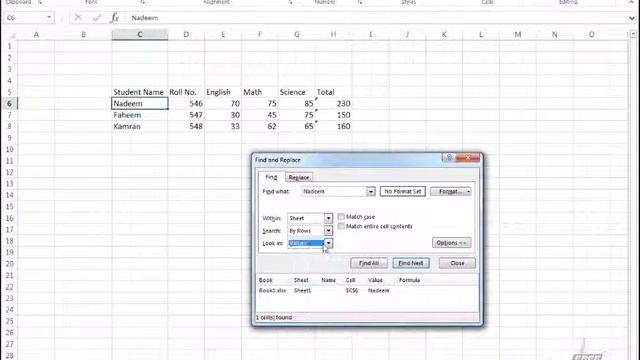Viewport: 640px width, 360px height.
Task: Click the Math header cell
Action: (260, 92)
